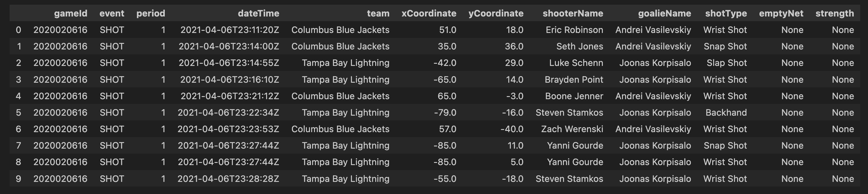This screenshot has height=194, width=868.
Task: Select the Seth Jones cell
Action: 579,47
